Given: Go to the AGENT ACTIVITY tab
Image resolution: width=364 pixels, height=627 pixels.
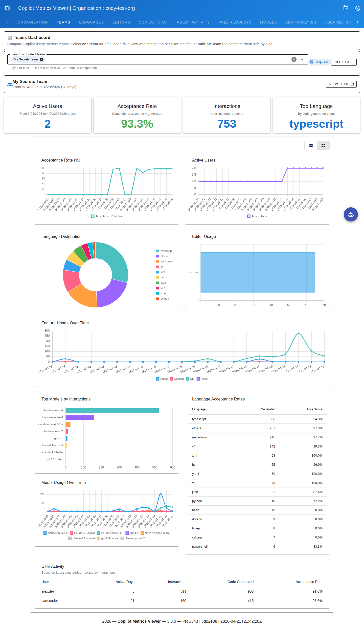Looking at the screenshot, I should [193, 22].
